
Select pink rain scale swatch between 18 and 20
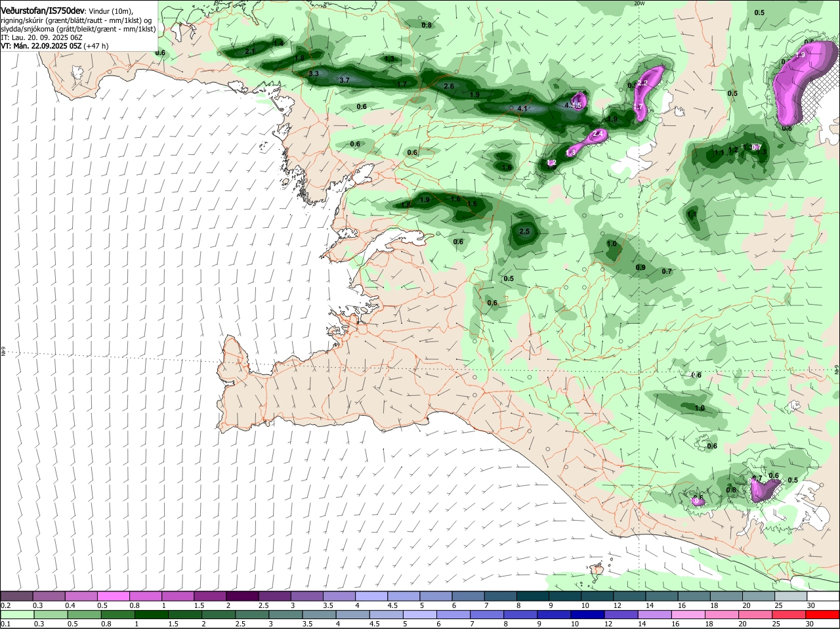pyautogui.click(x=721, y=615)
